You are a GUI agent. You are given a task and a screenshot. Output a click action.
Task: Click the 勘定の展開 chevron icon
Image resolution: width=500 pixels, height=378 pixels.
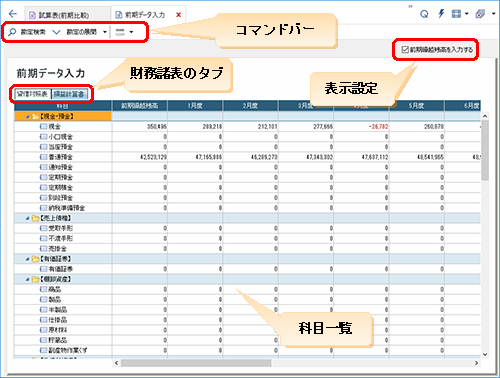56,32
